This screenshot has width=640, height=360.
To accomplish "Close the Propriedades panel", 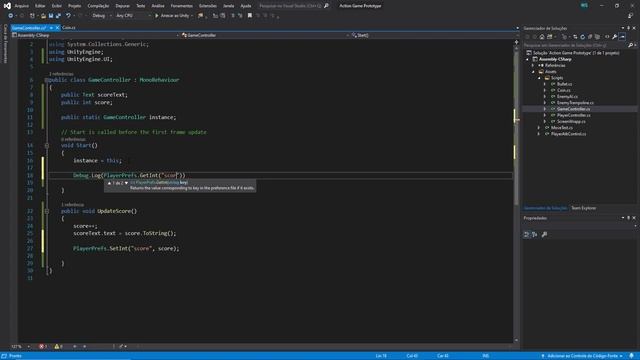I will tap(634, 218).
